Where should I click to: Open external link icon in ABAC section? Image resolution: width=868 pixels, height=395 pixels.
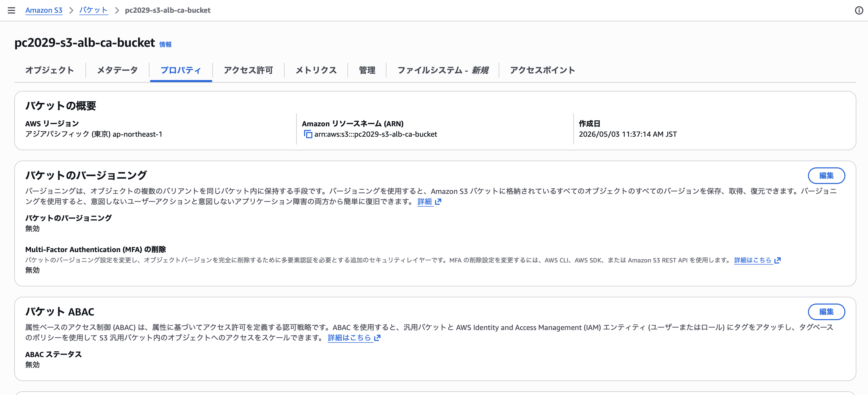(x=377, y=338)
